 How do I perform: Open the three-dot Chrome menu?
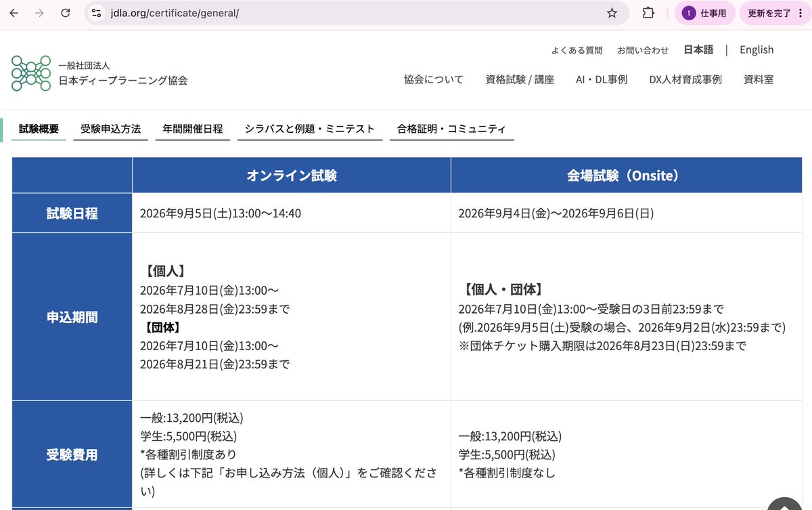pos(801,13)
